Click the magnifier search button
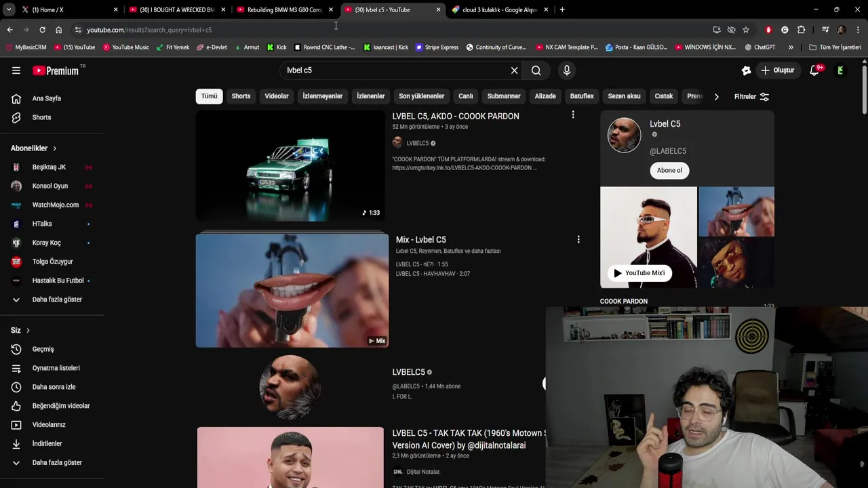This screenshot has height=488, width=868. tap(536, 70)
